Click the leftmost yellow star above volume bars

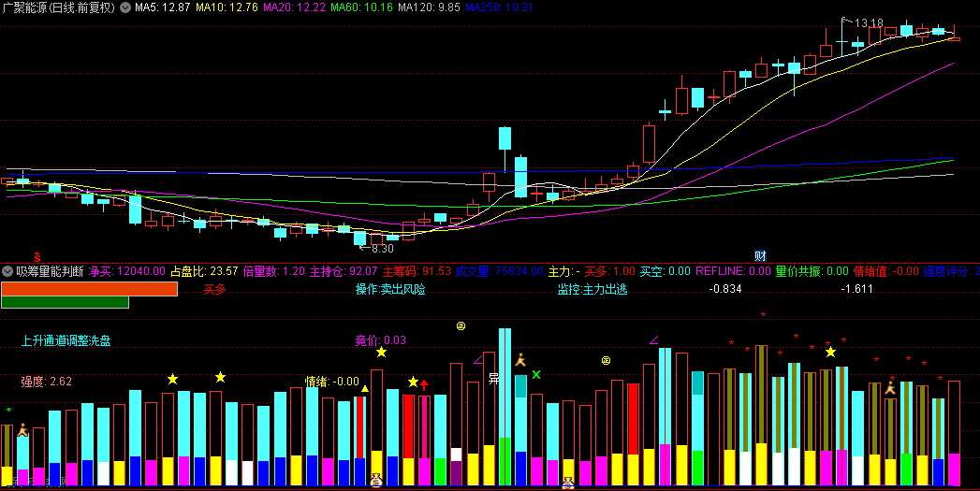pos(172,379)
